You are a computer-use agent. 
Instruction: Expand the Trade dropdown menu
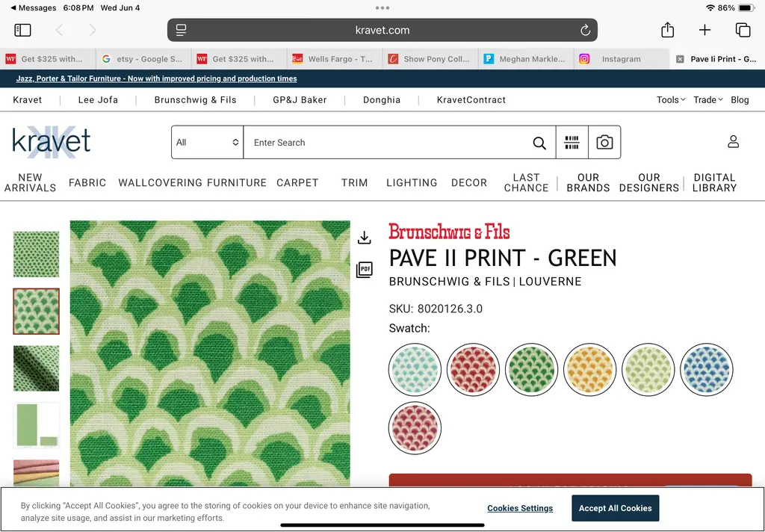pyautogui.click(x=707, y=99)
